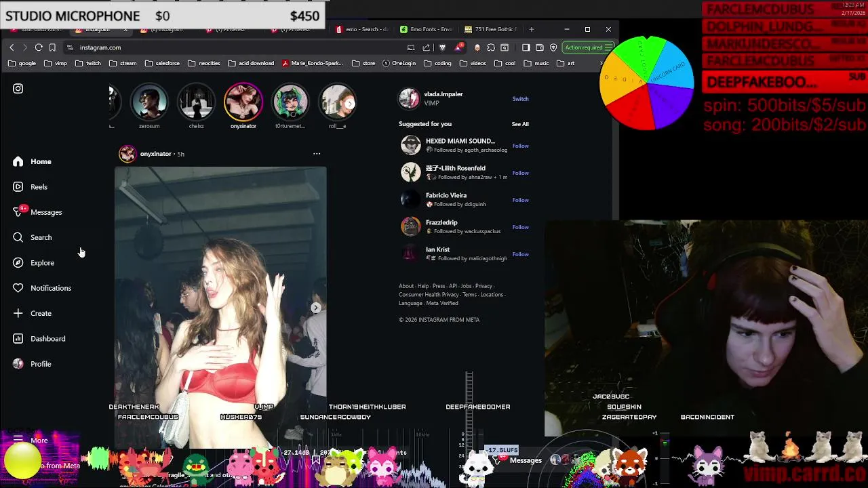Go to Home in Instagram sidebar
This screenshot has height=488, width=868.
click(32, 161)
